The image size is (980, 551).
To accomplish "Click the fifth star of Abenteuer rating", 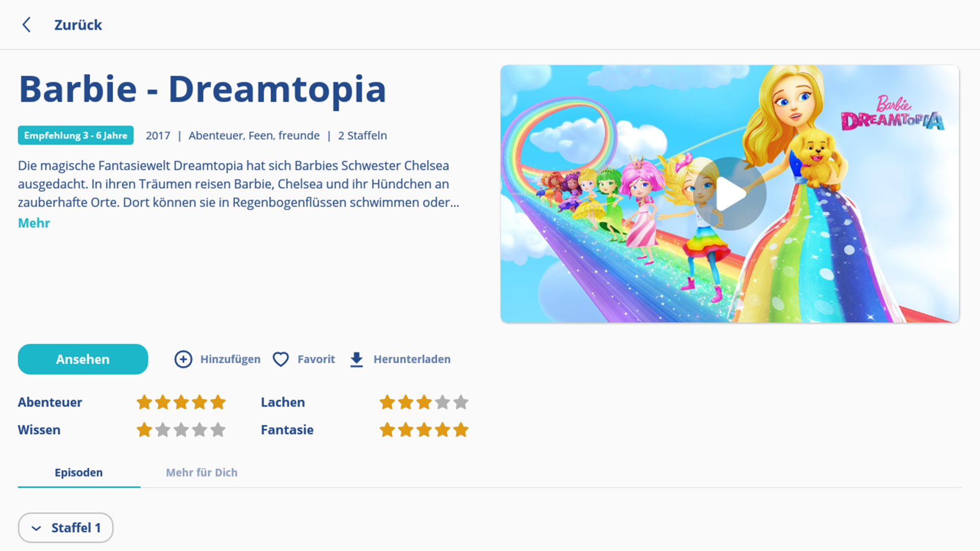I will (218, 403).
